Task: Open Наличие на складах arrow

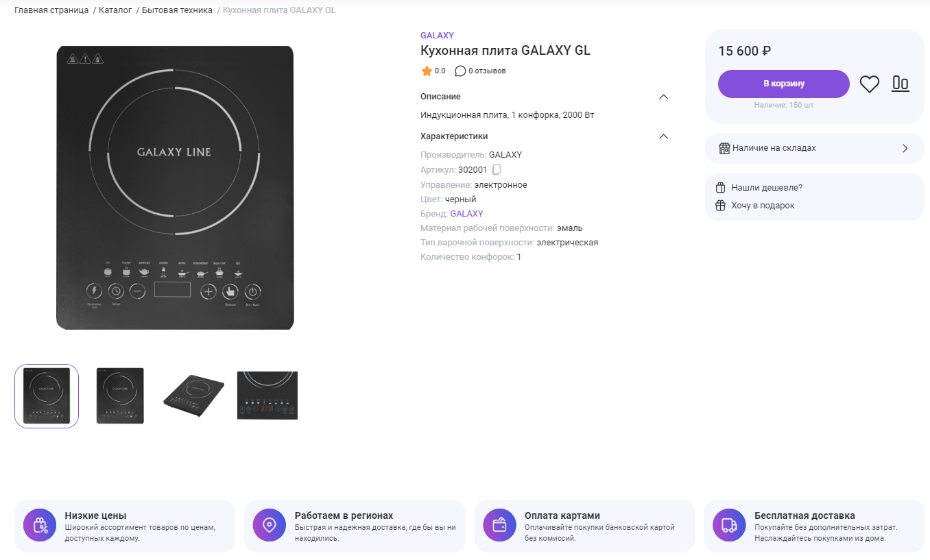Action: (x=905, y=148)
